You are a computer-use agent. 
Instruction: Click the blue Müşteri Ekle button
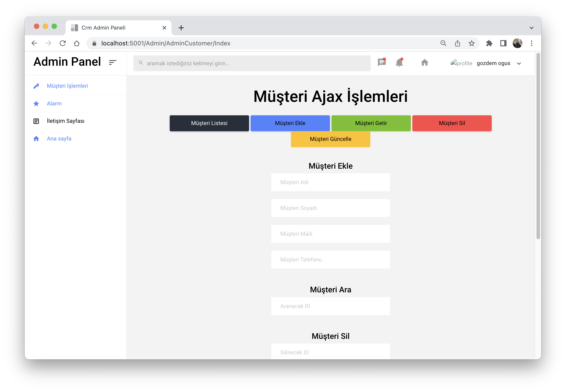pos(290,123)
